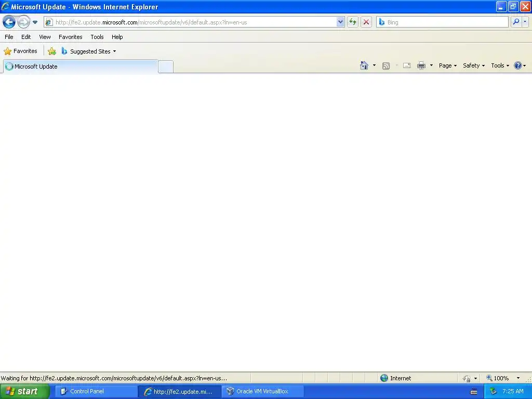Image resolution: width=532 pixels, height=399 pixels.
Task: Stop loading with the red X icon
Action: tap(366, 22)
